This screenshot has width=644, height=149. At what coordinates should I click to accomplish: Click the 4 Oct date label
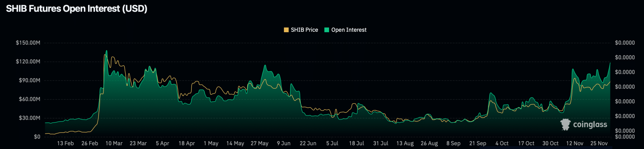502,143
